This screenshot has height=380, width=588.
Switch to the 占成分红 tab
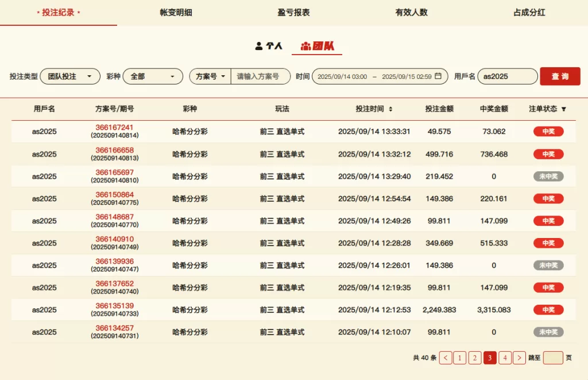[529, 12]
